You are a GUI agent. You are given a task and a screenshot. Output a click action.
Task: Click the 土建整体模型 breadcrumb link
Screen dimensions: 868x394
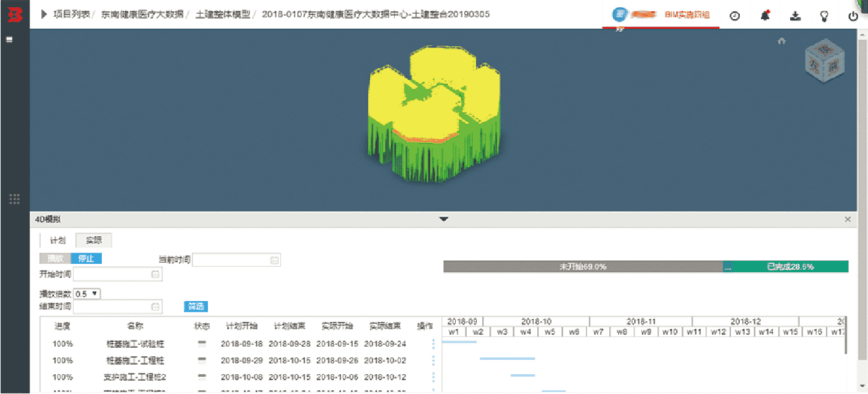[x=222, y=14]
